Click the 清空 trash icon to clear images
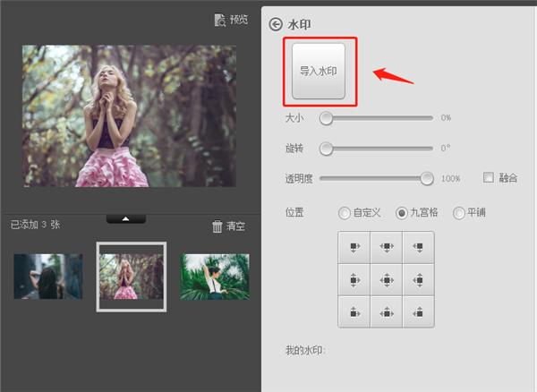The width and height of the screenshot is (537, 392). 217,226
